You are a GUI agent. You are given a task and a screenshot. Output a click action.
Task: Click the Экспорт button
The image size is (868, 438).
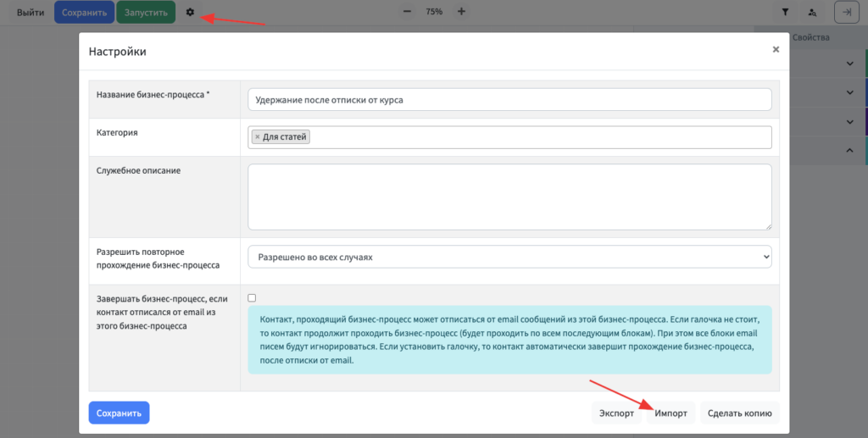coord(616,413)
